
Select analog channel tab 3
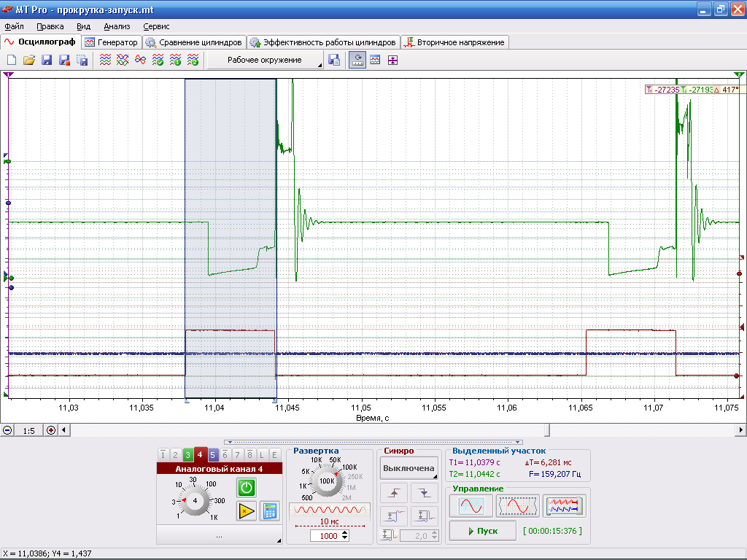(187, 455)
